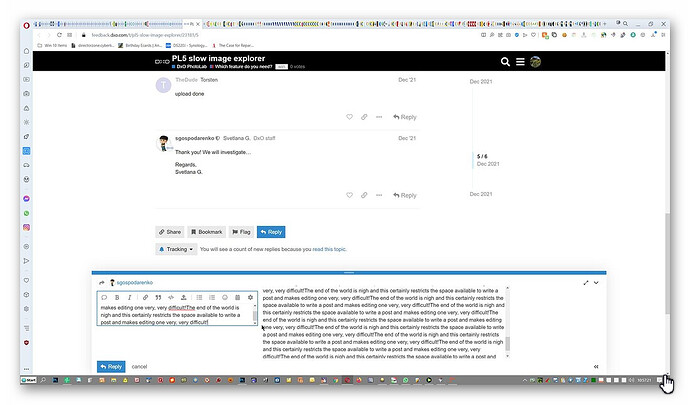The height and width of the screenshot is (405, 690).
Task: Open the Tracking notification dropdown
Action: click(x=176, y=249)
